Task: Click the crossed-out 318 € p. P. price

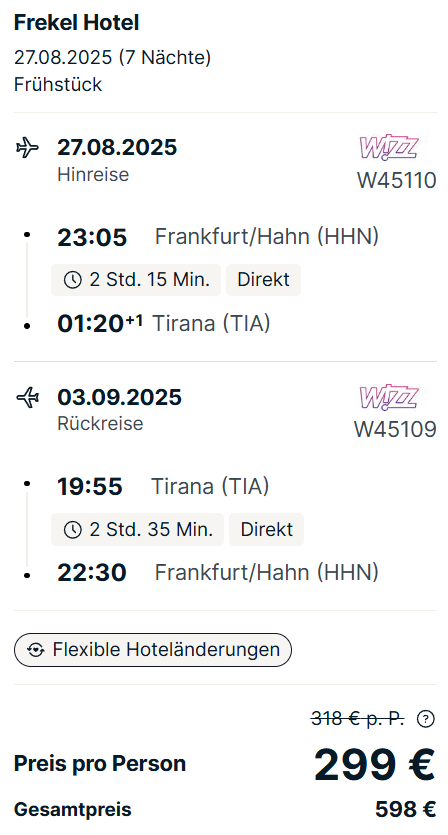Action: coord(357,719)
